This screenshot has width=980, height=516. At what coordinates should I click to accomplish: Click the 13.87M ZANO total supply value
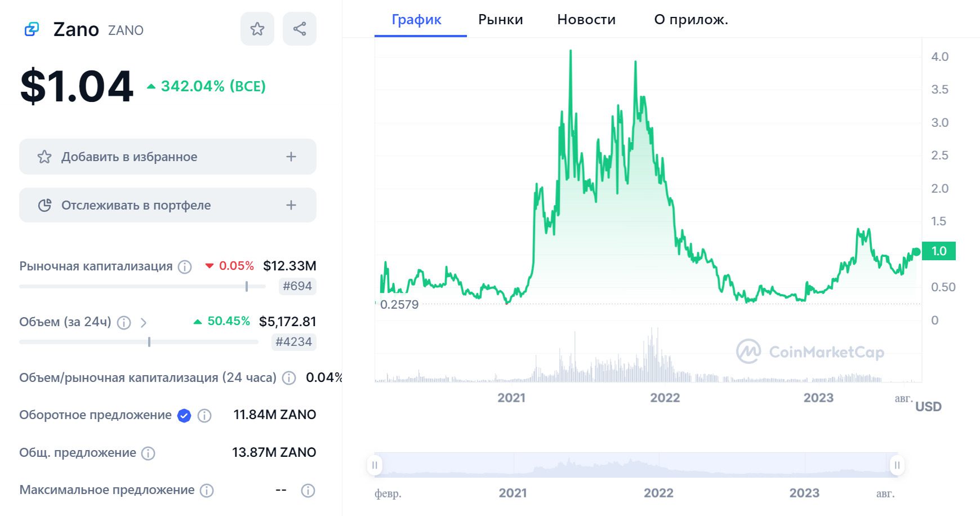coord(274,452)
